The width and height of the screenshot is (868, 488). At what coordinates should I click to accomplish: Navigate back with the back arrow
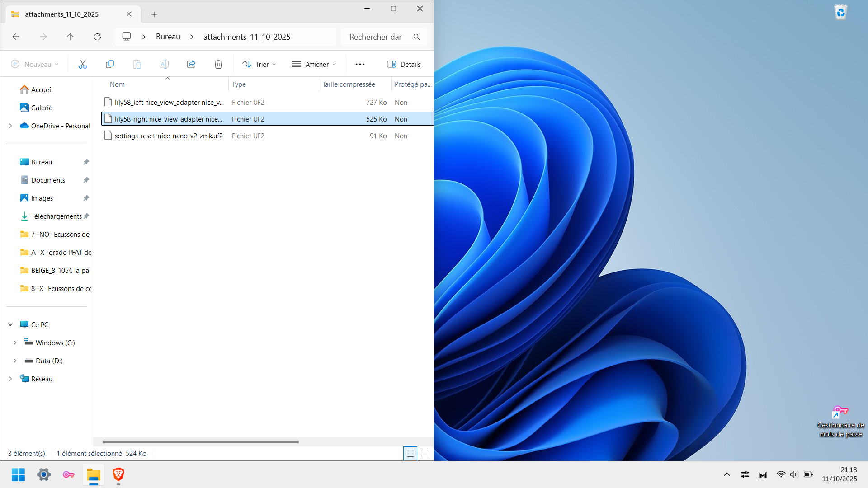[16, 37]
